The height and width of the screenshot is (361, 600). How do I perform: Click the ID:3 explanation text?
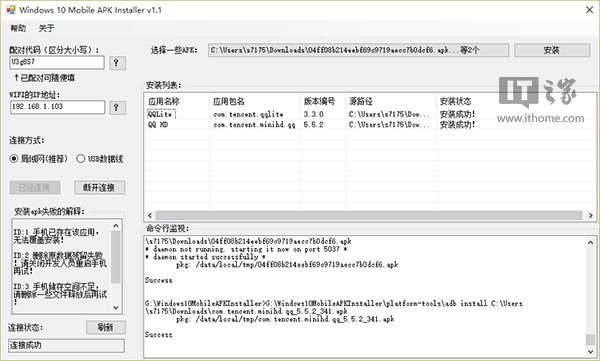60,294
